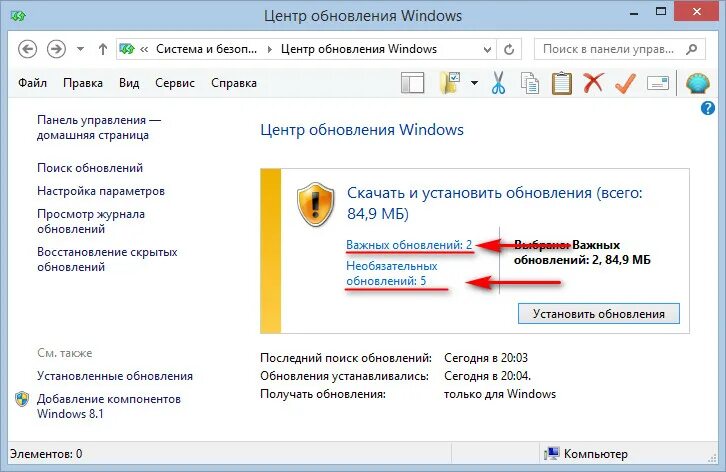Expand the folder icon dropdown arrow
Viewport: 726px width, 472px height.
click(475, 83)
